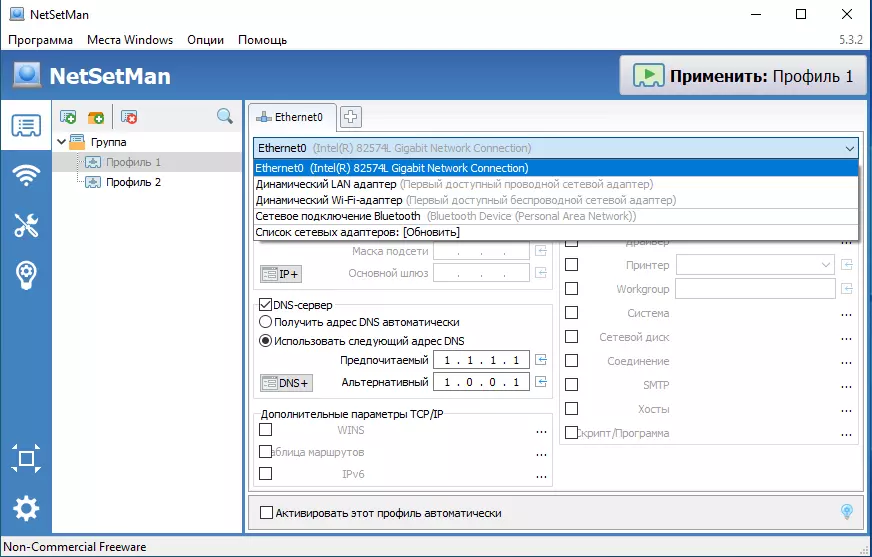Click the Workgroup input field
Screen dimensions: 872x557
(x=755, y=289)
